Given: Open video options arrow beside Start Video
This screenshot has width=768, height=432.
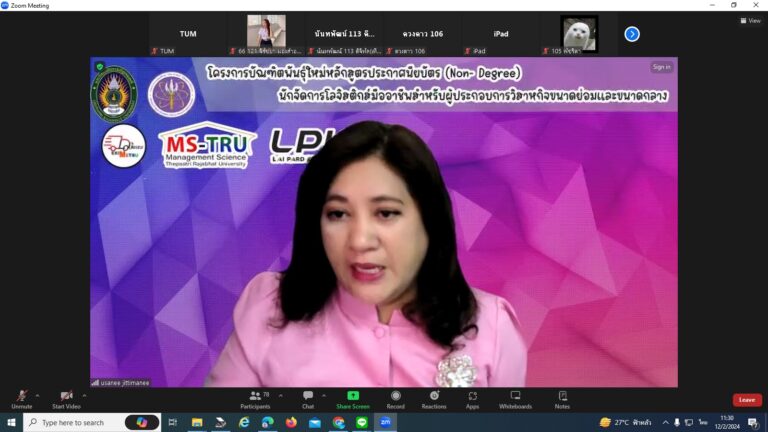Looking at the screenshot, I should pyautogui.click(x=84, y=395).
